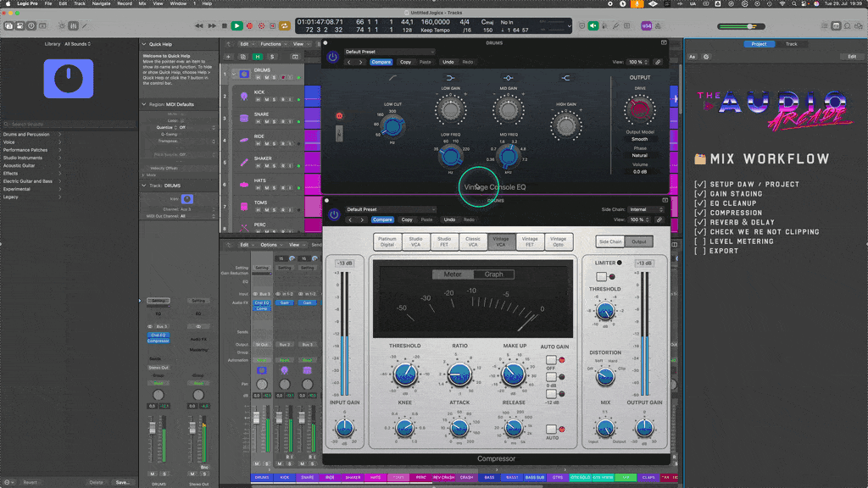Viewport: 868px width, 488px height.
Task: Click the link icon in the EQ header
Action: pos(659,62)
